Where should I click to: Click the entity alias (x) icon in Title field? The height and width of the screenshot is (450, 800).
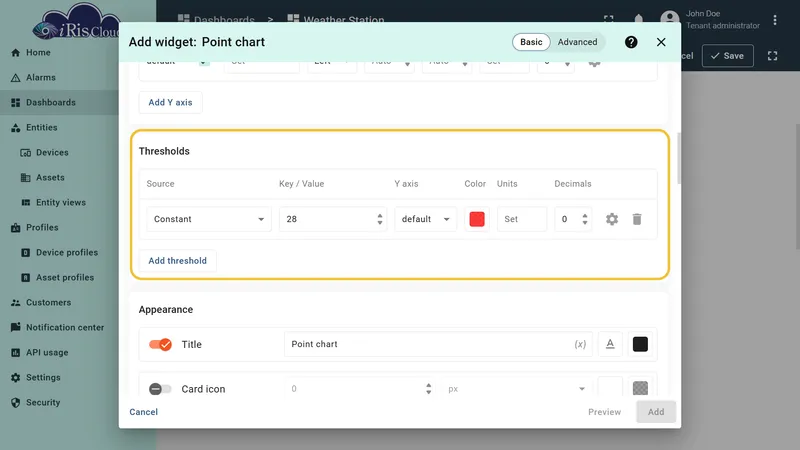(x=580, y=344)
